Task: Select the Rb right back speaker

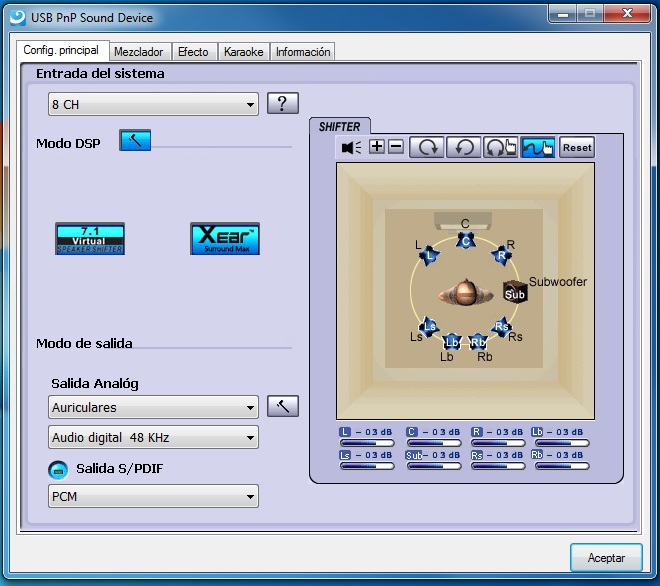Action: tap(478, 341)
